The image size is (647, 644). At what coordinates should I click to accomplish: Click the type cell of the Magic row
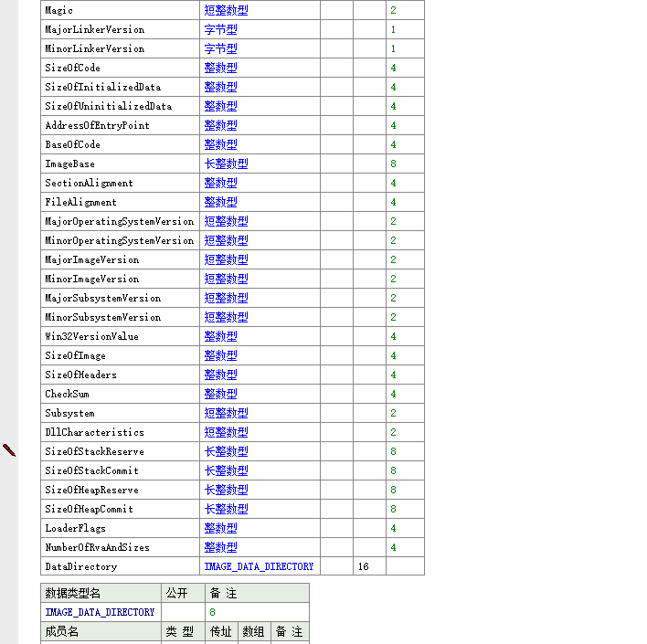pos(260,10)
